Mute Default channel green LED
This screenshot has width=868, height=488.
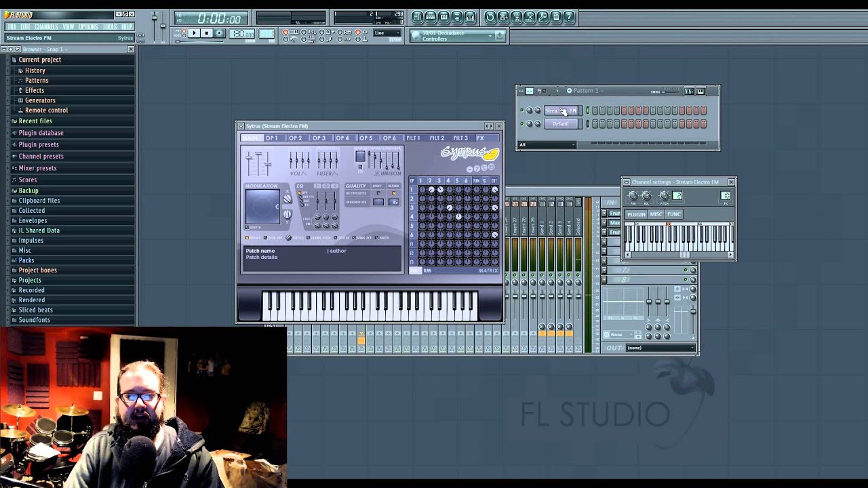(521, 124)
